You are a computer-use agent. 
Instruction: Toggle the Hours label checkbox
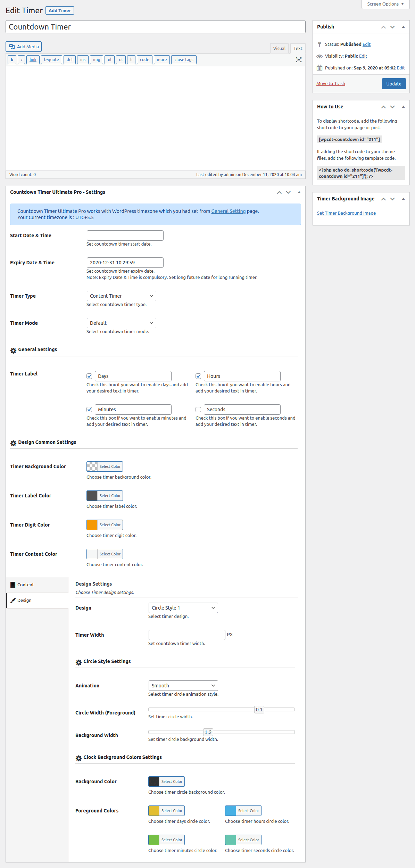pyautogui.click(x=198, y=376)
